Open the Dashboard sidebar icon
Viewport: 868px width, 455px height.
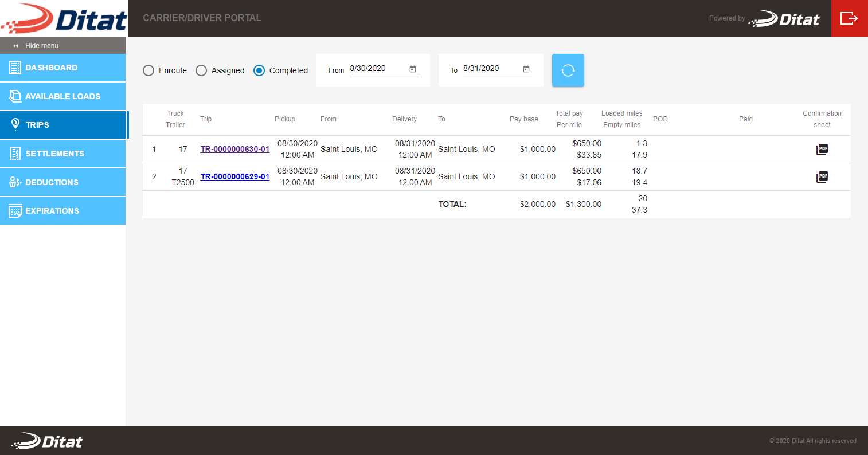click(x=15, y=67)
